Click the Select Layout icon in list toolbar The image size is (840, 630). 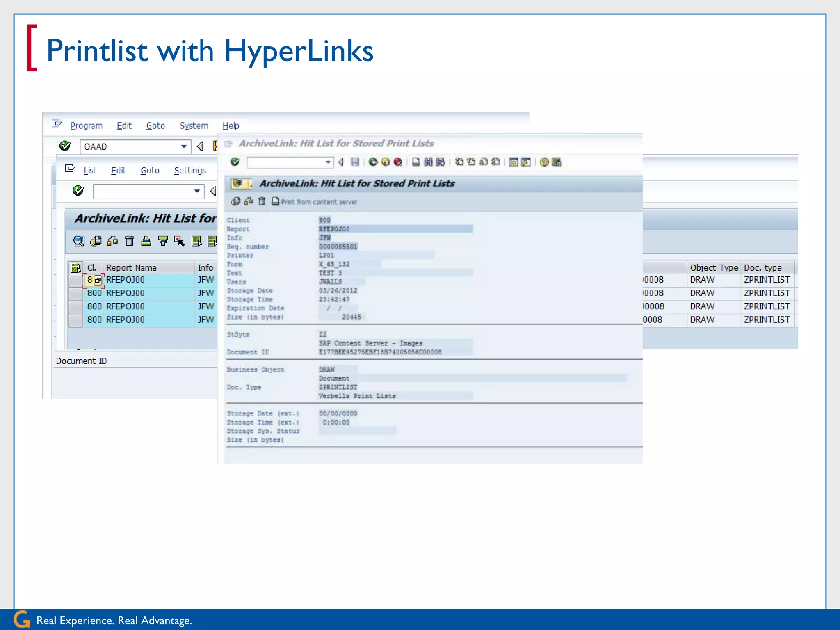click(x=197, y=241)
